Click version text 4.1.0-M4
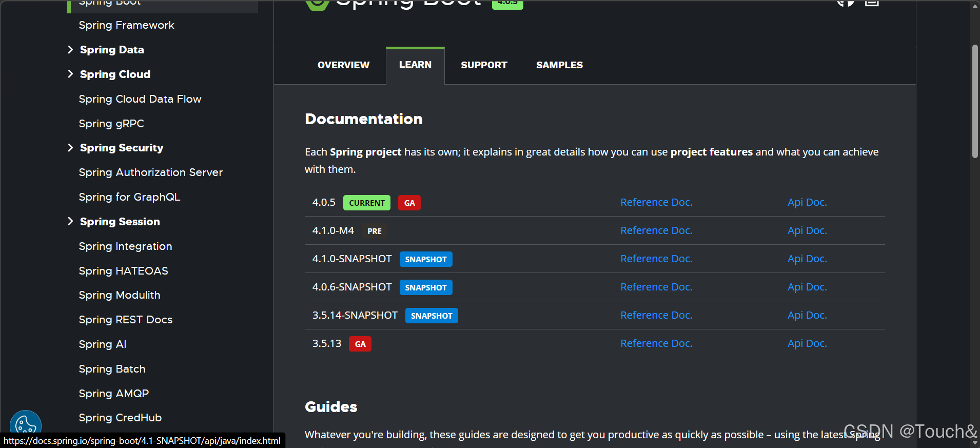Image resolution: width=980 pixels, height=448 pixels. tap(333, 230)
